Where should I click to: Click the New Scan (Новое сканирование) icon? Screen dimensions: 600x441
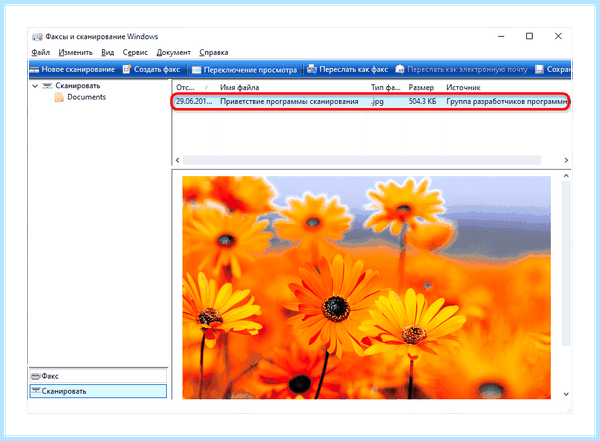(x=34, y=70)
